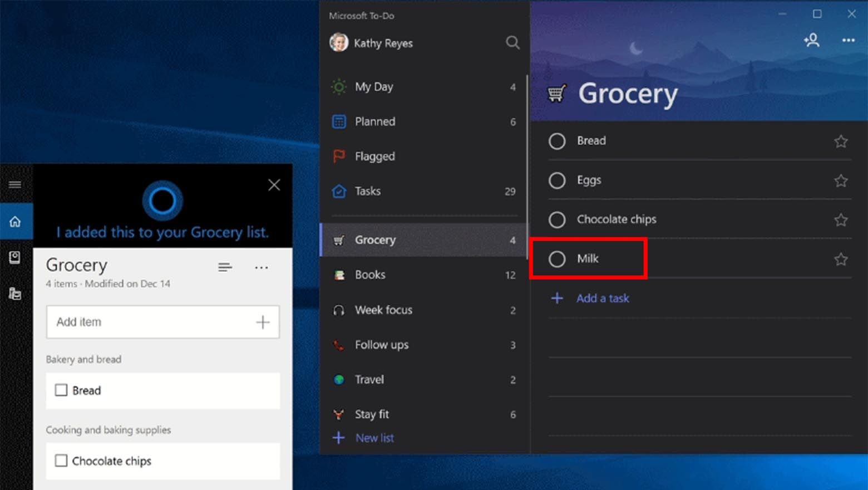This screenshot has height=490, width=868.
Task: Select the Grocery list in sidebar
Action: click(424, 240)
